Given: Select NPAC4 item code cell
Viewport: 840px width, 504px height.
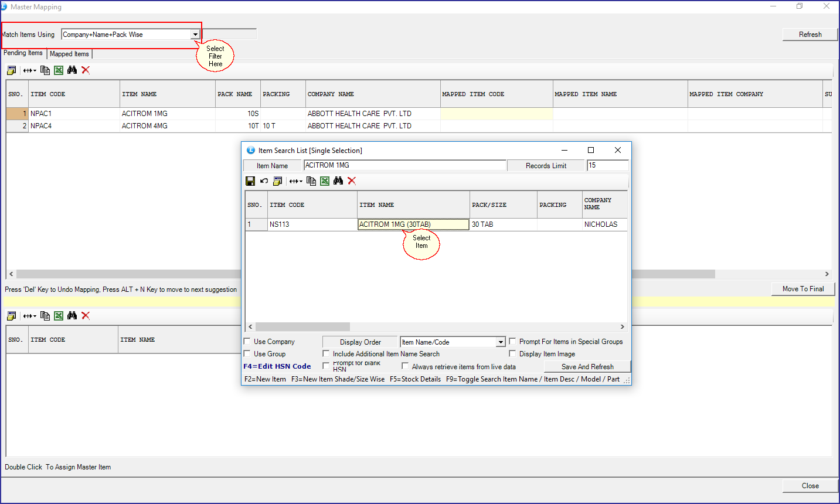Looking at the screenshot, I should (x=74, y=126).
